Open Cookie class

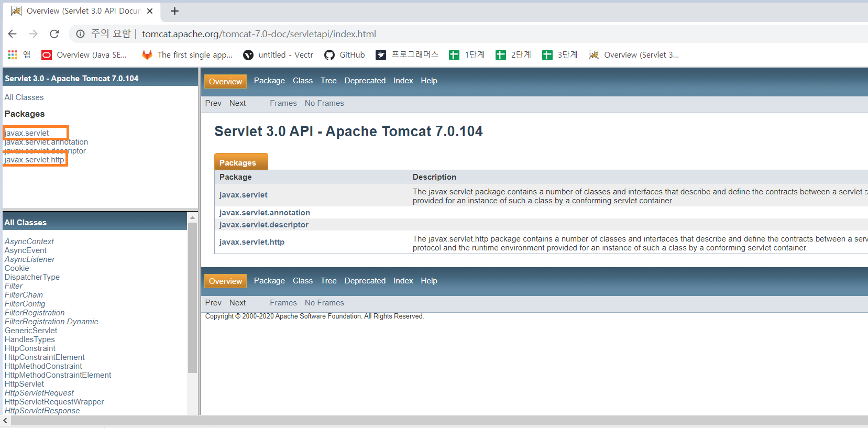tap(17, 268)
